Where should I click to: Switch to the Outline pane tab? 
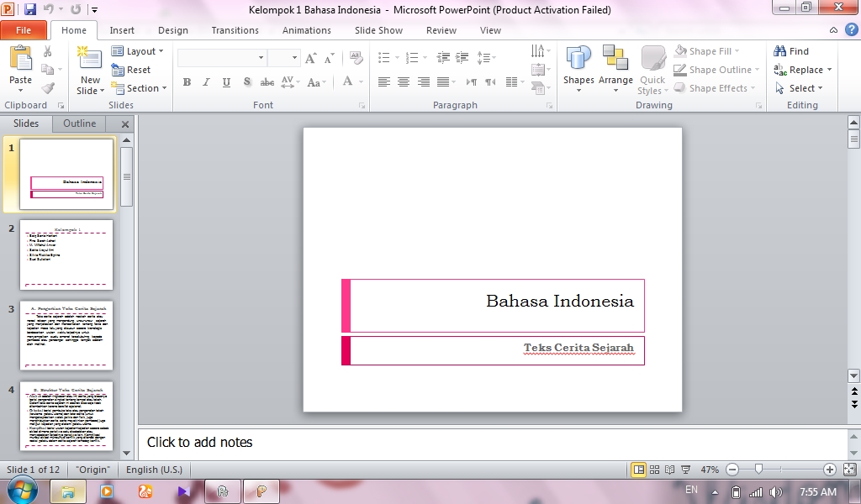tap(80, 123)
